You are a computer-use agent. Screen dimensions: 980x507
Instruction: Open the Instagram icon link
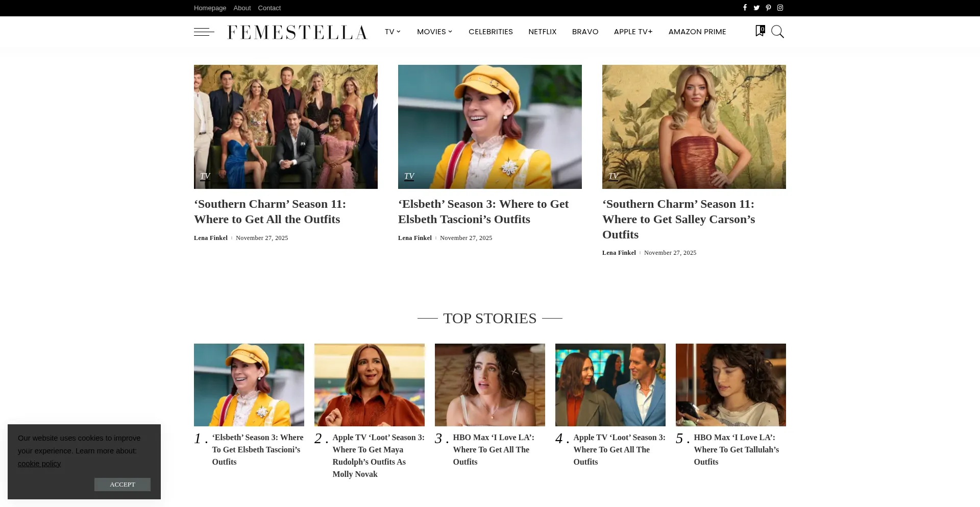coord(780,8)
